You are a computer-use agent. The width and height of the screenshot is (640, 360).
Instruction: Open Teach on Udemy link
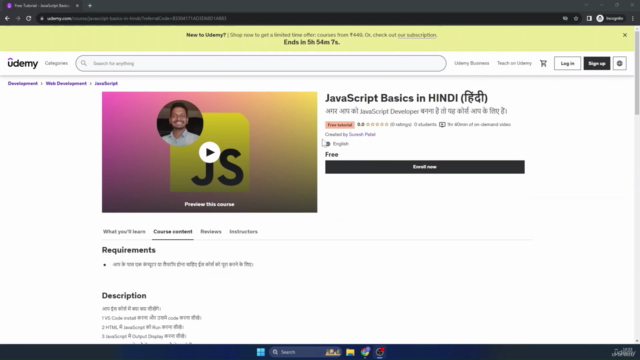click(514, 63)
